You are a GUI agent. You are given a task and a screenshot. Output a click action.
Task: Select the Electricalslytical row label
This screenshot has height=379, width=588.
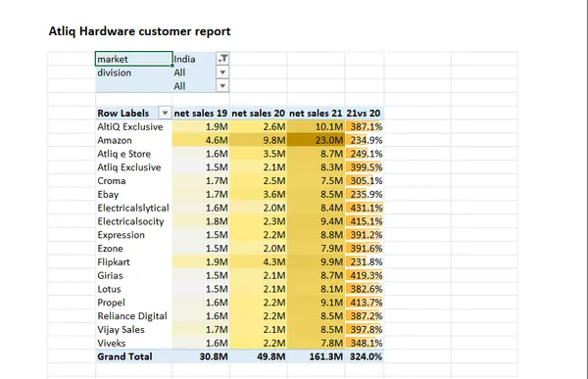pyautogui.click(x=134, y=208)
